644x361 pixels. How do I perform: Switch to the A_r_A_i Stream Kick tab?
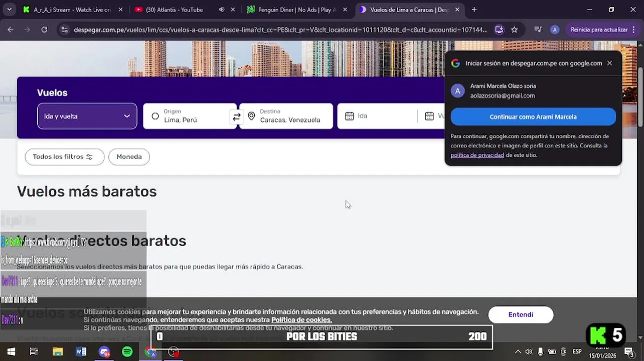[x=72, y=10]
